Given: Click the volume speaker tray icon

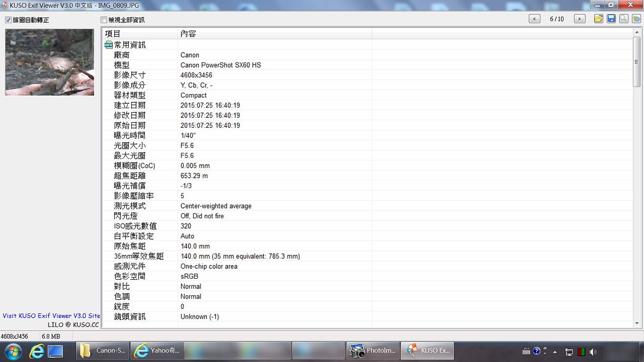Looking at the screenshot, I should click(593, 351).
